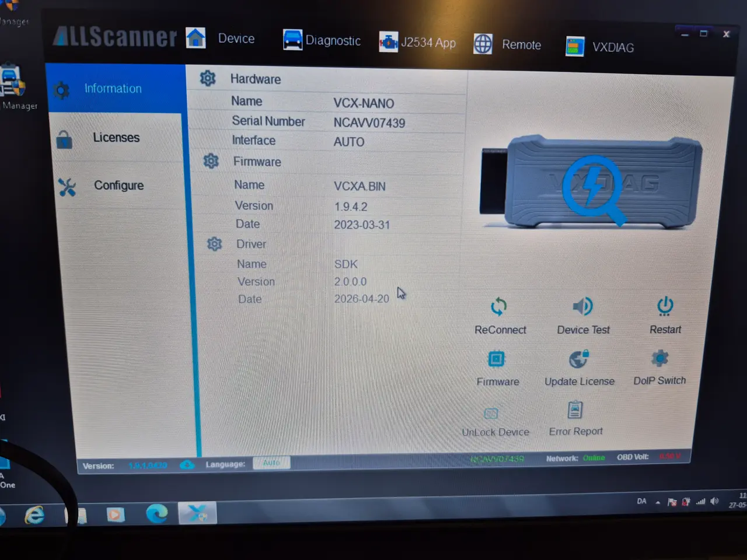The image size is (747, 560).
Task: Select the hardware name VCX-NANO value
Action: click(x=364, y=103)
